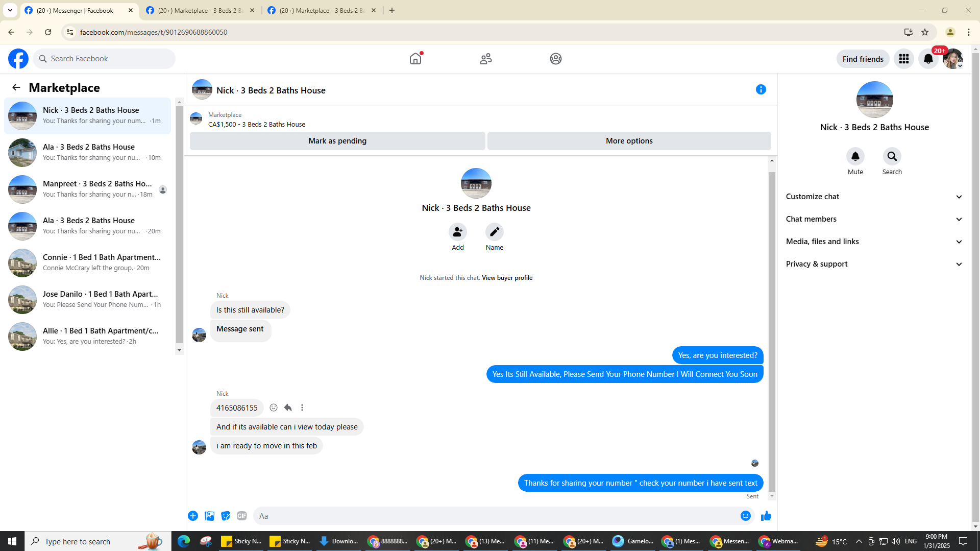Choose a sticker
980x551 pixels.
tap(226, 516)
